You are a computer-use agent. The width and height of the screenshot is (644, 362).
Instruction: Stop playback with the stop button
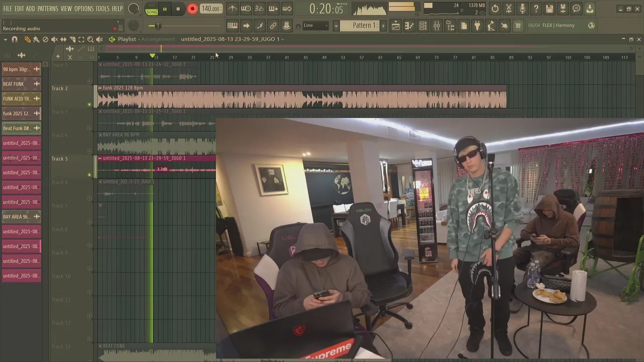pyautogui.click(x=178, y=9)
